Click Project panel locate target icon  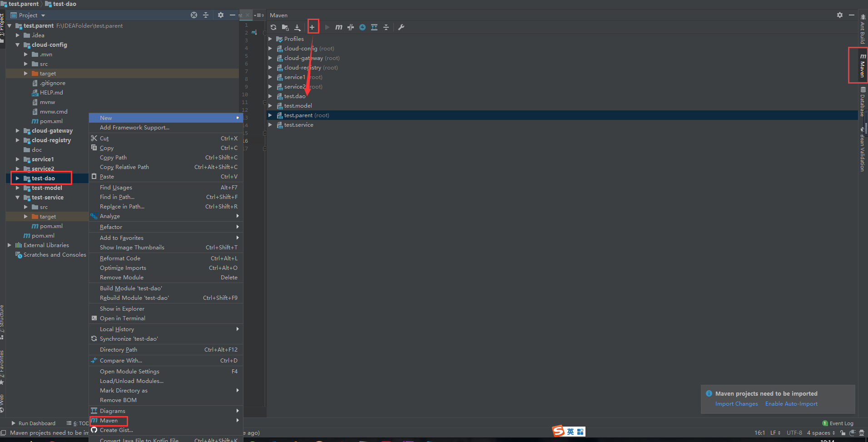coord(194,15)
